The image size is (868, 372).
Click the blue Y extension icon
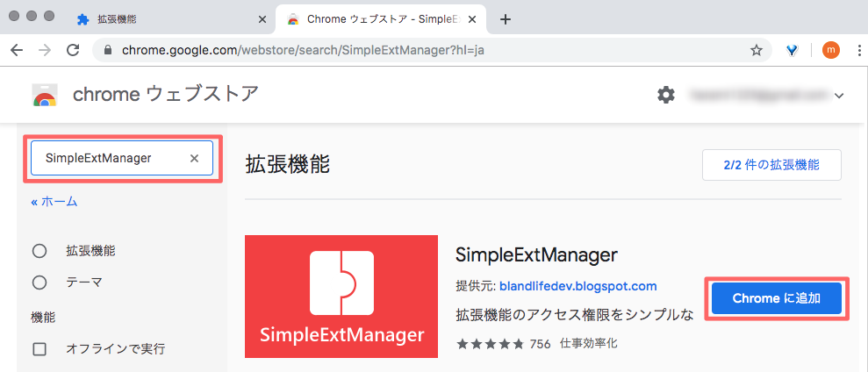(x=793, y=51)
